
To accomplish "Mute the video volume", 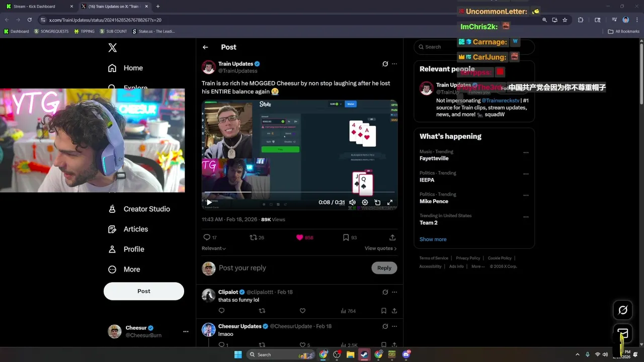I will click(352, 202).
